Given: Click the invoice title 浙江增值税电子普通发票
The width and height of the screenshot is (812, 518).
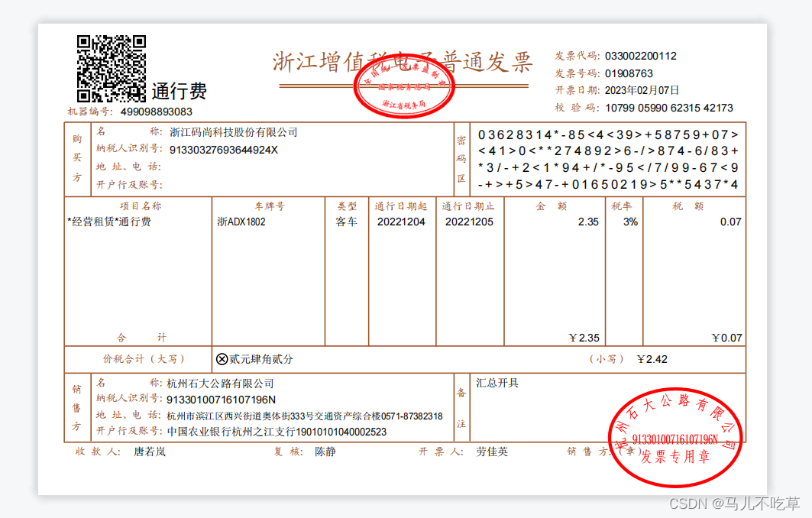Looking at the screenshot, I should (x=403, y=62).
